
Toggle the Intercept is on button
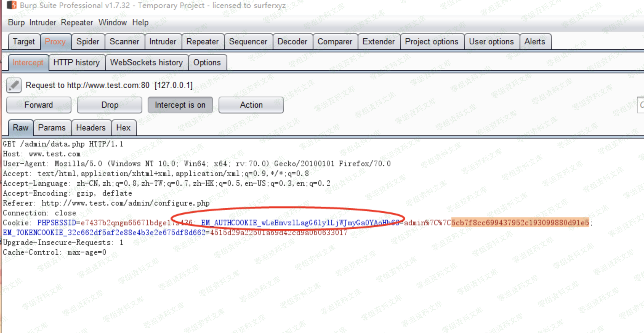click(180, 105)
